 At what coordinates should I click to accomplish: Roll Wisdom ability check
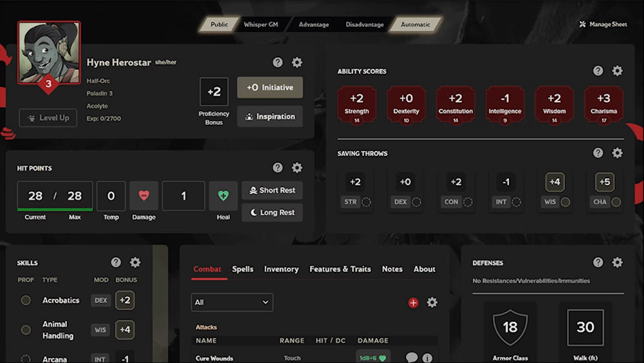coord(554,104)
